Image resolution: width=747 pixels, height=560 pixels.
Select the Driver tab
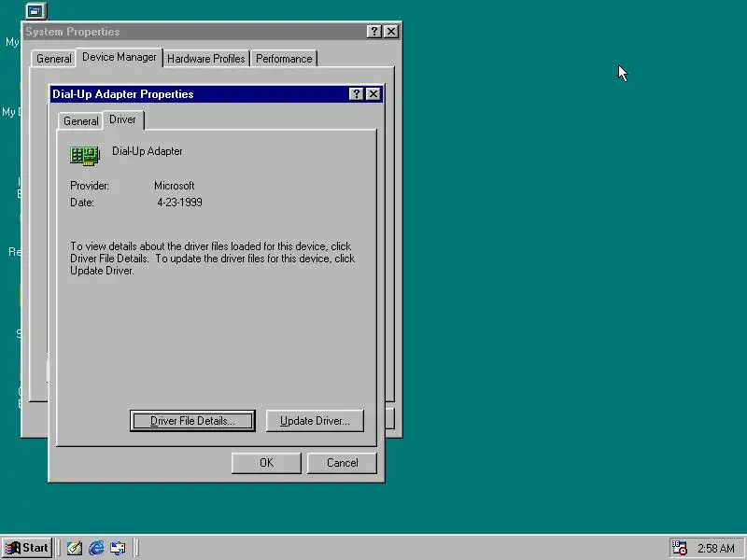(122, 119)
